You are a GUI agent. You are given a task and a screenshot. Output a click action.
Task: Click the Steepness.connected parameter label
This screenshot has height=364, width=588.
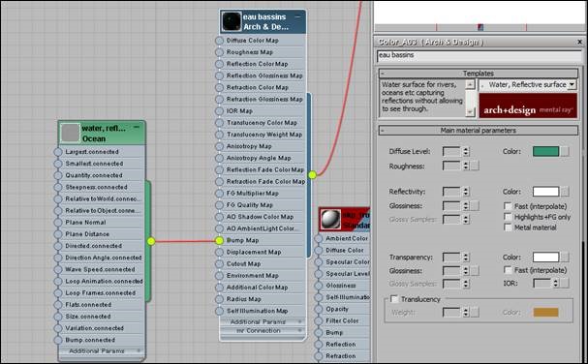tap(96, 187)
